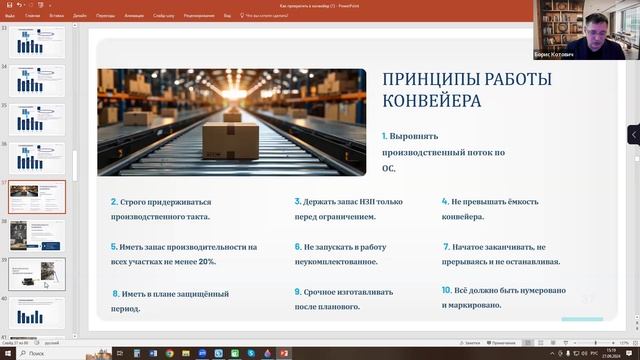The width and height of the screenshot is (640, 360).
Task: Select slide 35 thumbnail
Action: pos(37,120)
